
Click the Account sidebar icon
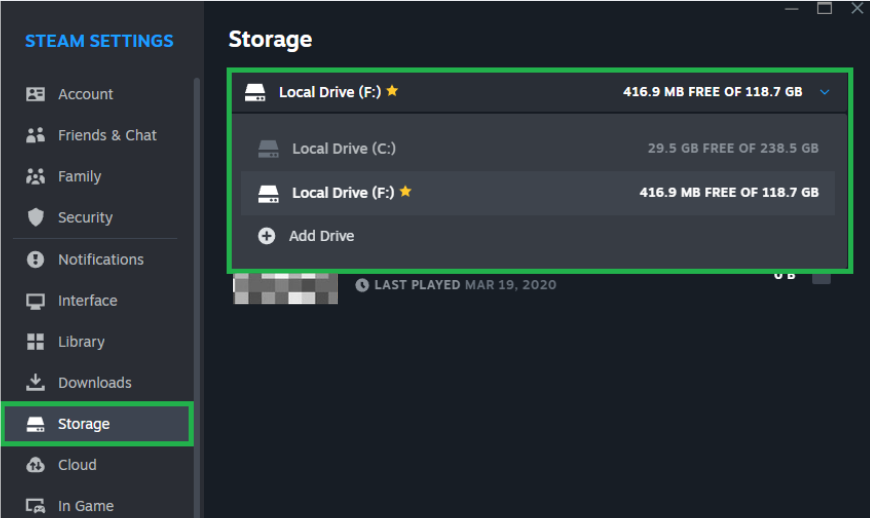[x=36, y=94]
